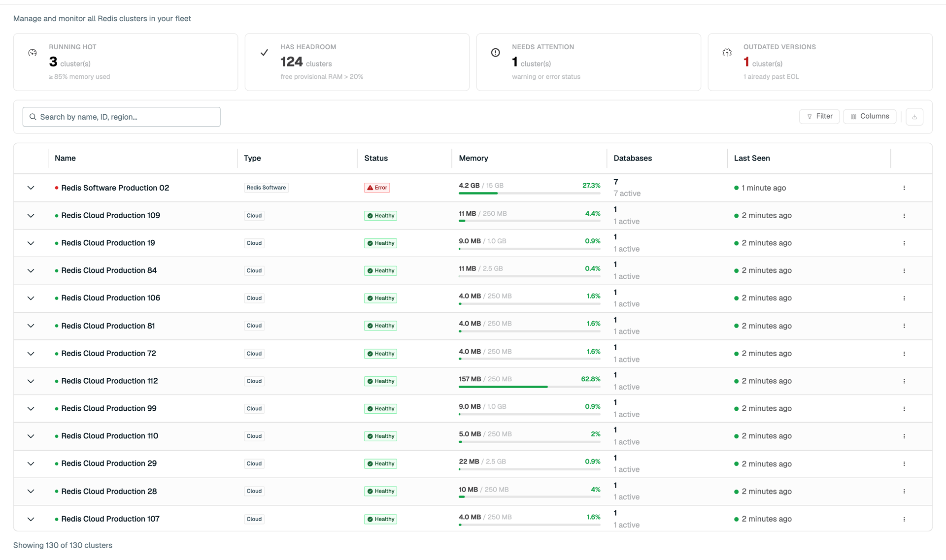Click the red Error status badge
The image size is (946, 560).
[377, 188]
